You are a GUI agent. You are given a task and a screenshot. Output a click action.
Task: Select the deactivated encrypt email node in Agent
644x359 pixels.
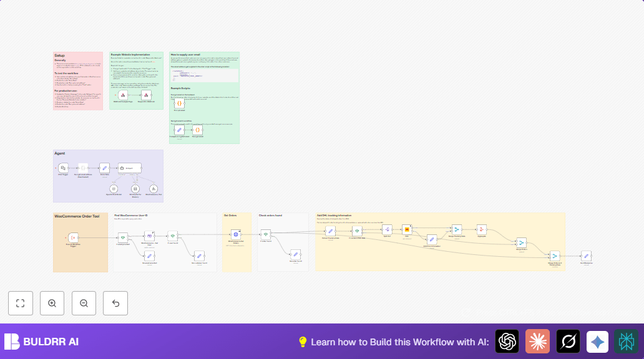[x=83, y=168]
